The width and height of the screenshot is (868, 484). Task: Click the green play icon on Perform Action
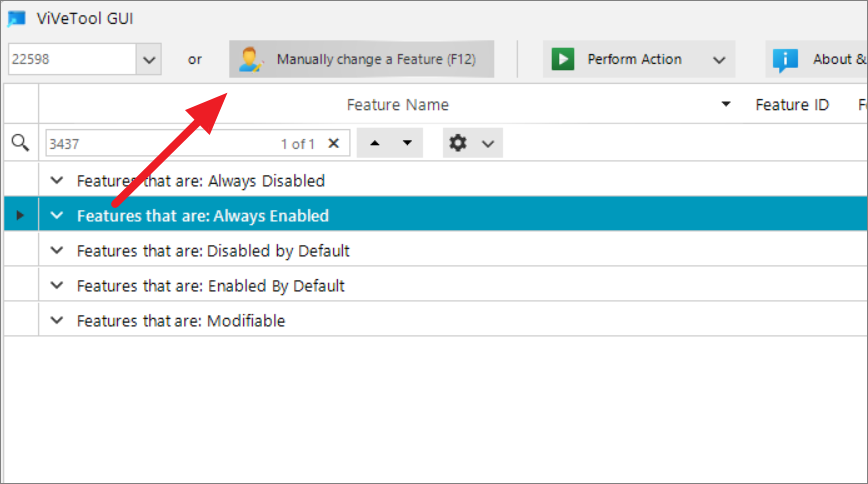pyautogui.click(x=563, y=59)
